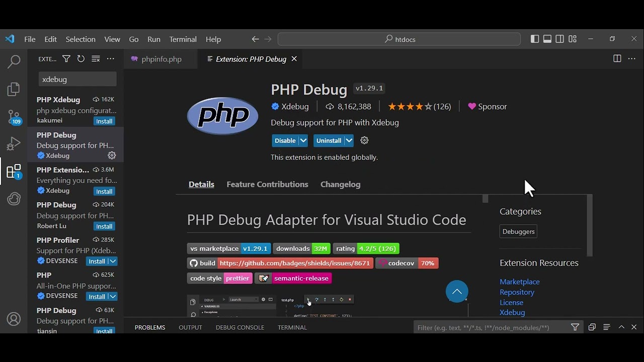Go back using the navigation arrow
Image resolution: width=644 pixels, height=362 pixels.
coord(255,39)
